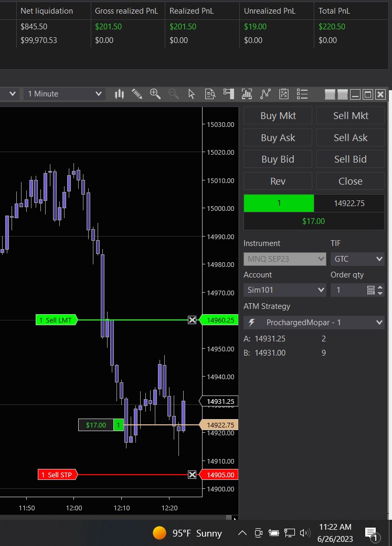Image resolution: width=392 pixels, height=546 pixels.
Task: Cancel the Sell LMT order with X
Action: [192, 320]
